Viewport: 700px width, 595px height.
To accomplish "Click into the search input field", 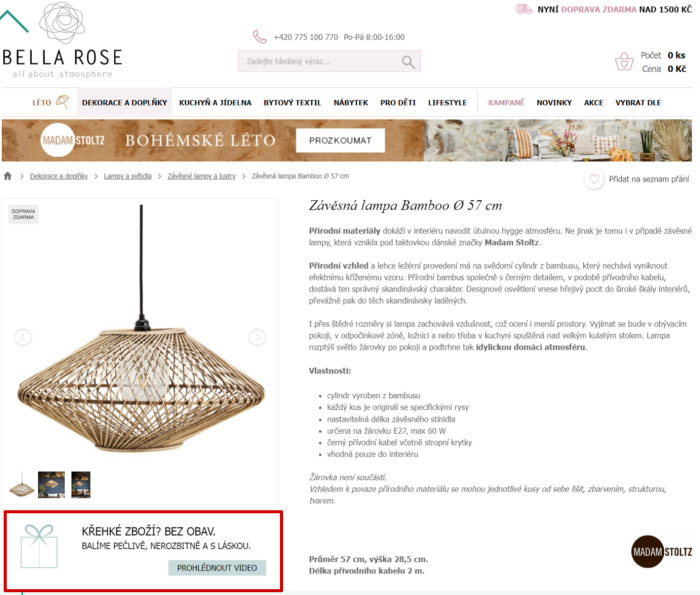I will 321,62.
